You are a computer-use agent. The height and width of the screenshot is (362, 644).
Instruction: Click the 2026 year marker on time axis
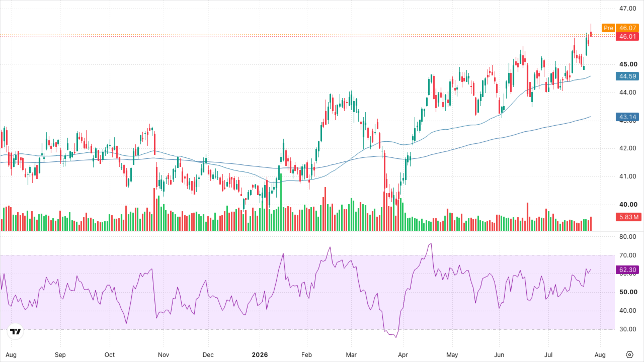(260, 355)
